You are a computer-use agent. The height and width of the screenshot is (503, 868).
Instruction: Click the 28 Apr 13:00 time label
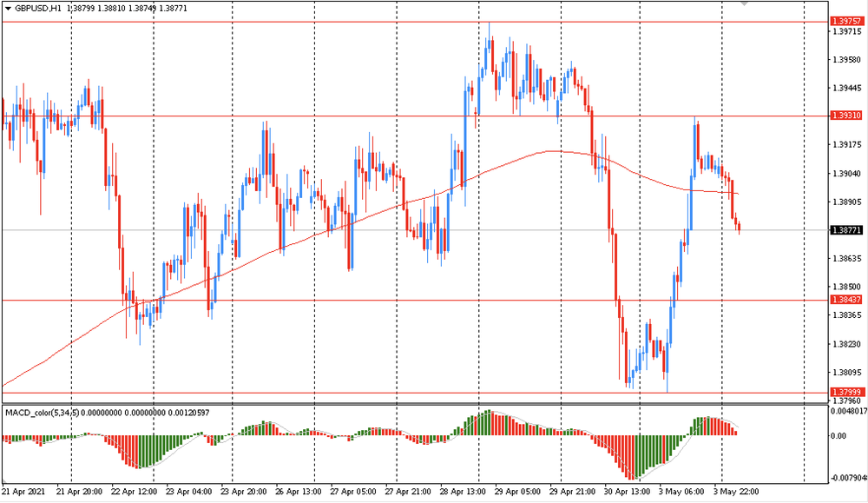click(x=463, y=492)
